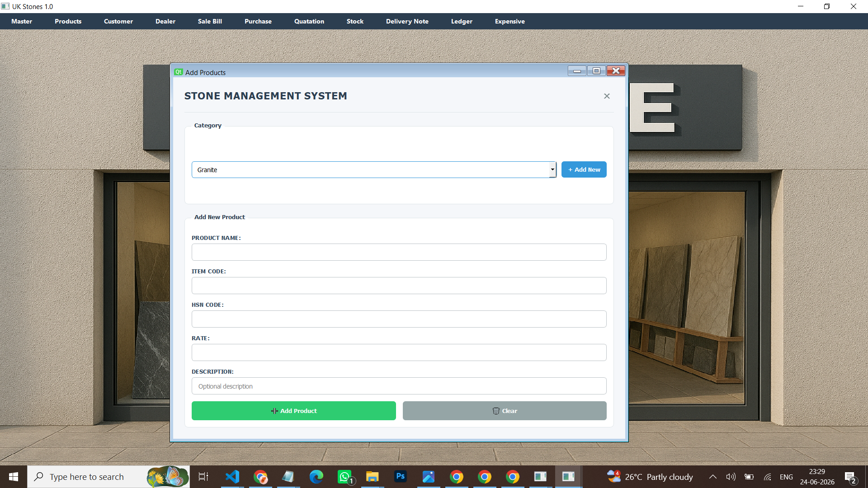Viewport: 868px width, 488px height.
Task: Open the Sale Bill menu
Action: (210, 21)
